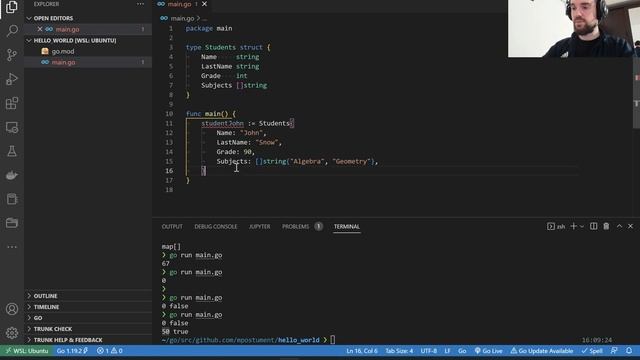Viewport: 640px width, 360px height.
Task: Open the Explorer view icon
Action: [x=12, y=7]
